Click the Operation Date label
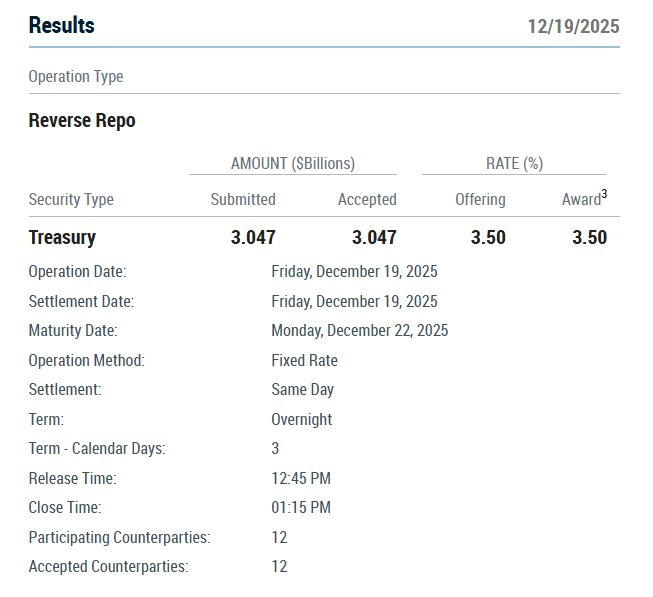The image size is (653, 597). click(x=77, y=271)
